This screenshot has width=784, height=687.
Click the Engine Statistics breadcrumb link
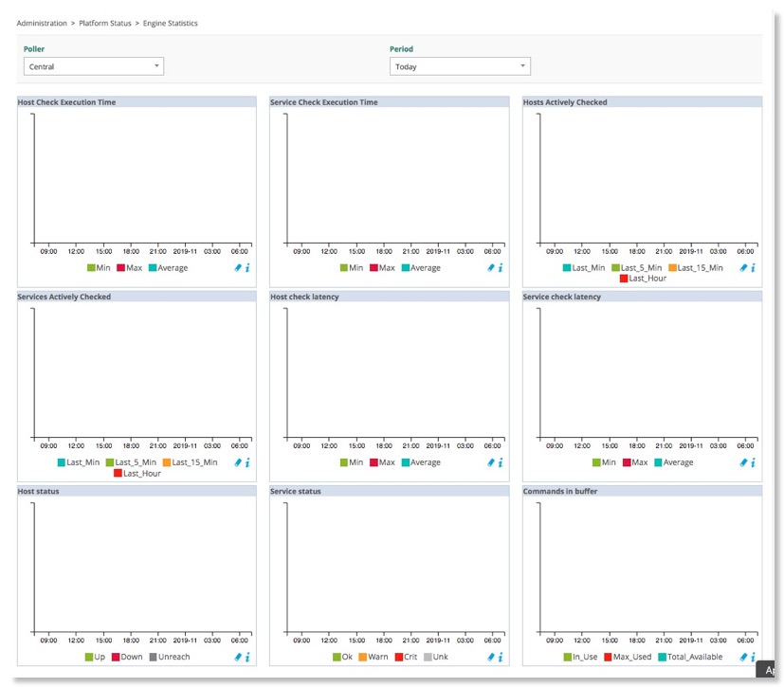tap(171, 23)
